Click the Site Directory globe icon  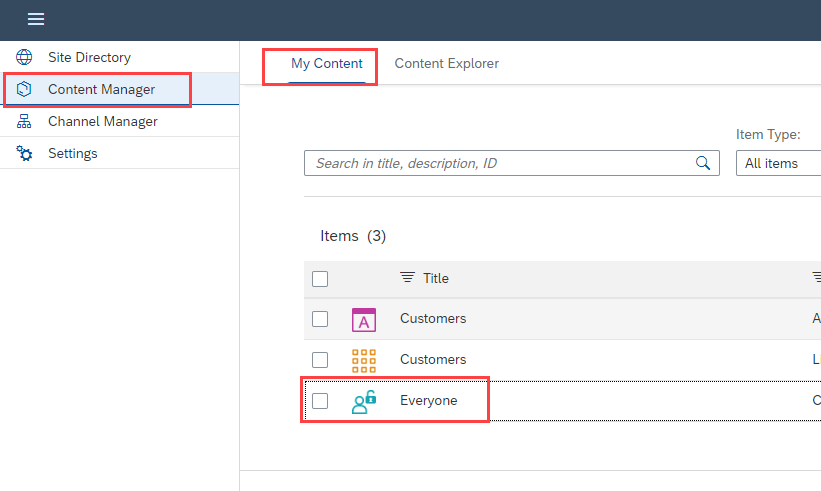[25, 57]
